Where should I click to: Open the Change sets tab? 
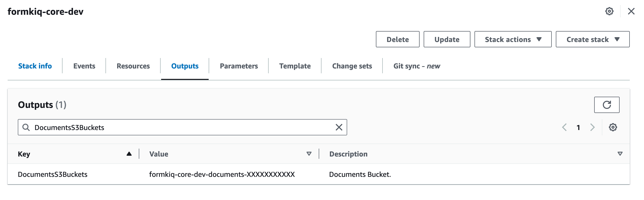(352, 66)
